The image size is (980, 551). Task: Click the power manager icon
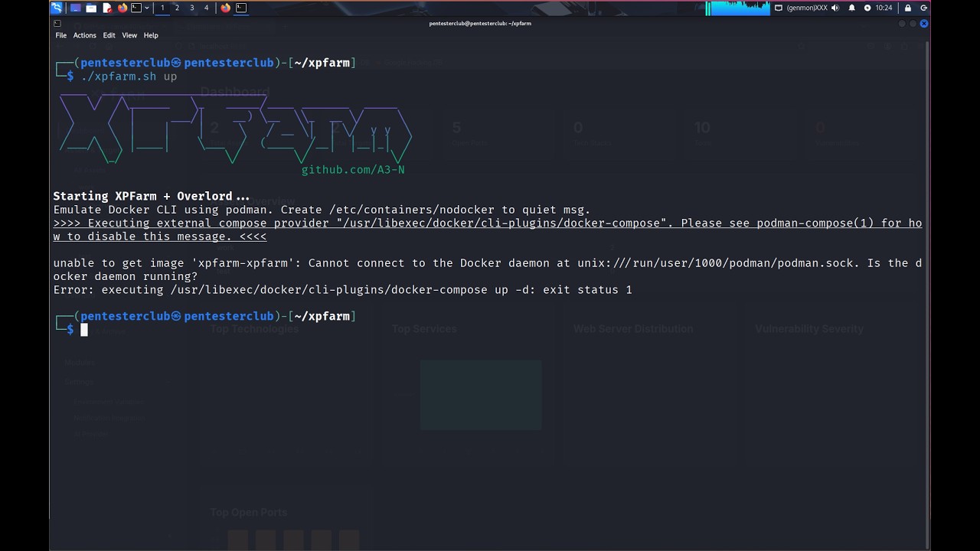pos(867,8)
